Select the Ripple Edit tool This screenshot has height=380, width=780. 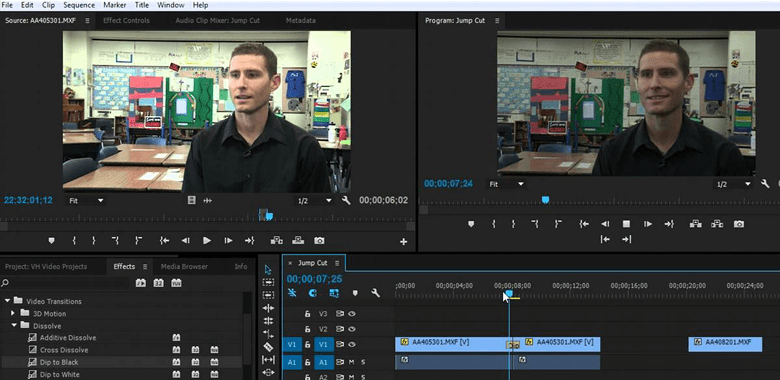coord(268,308)
